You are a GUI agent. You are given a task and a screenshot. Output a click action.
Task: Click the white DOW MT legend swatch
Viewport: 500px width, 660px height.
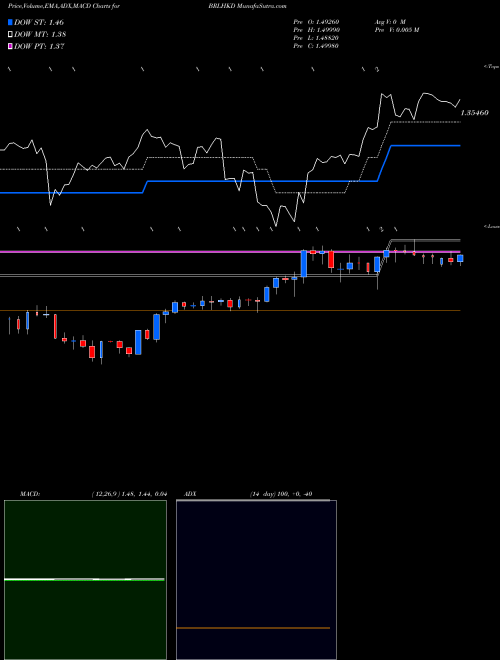click(11, 35)
